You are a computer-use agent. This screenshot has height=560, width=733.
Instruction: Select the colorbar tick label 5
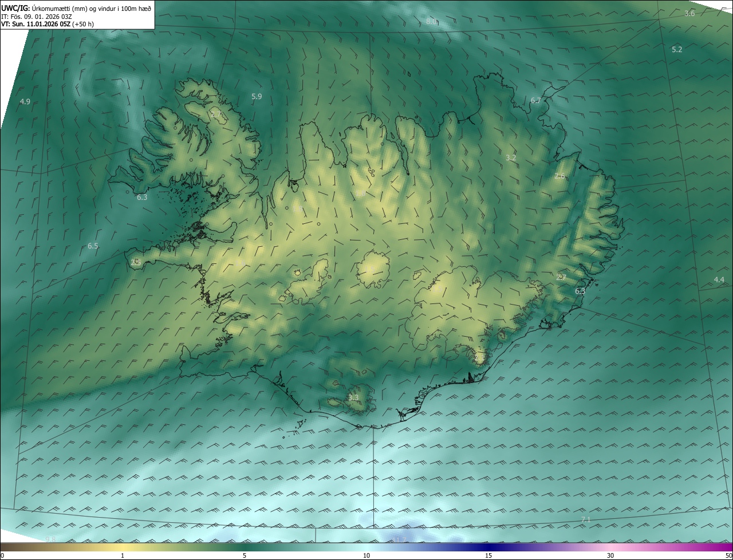click(x=245, y=555)
